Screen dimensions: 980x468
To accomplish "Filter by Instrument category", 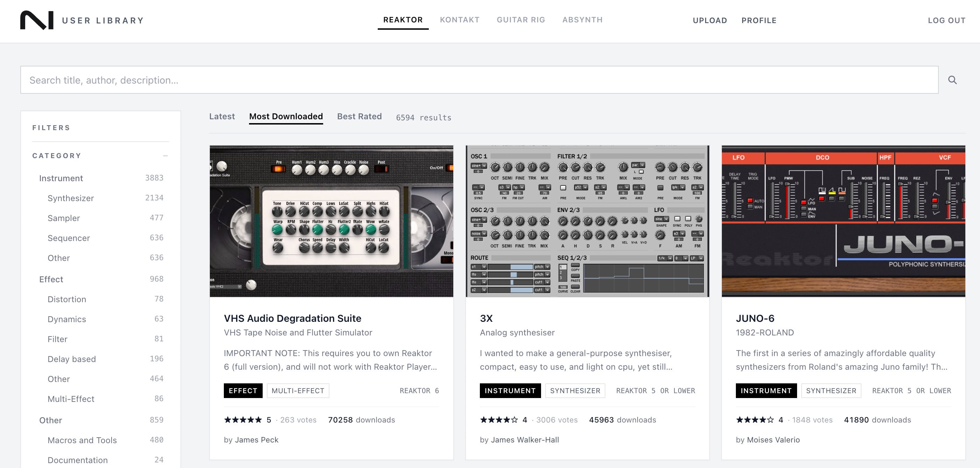I will point(61,178).
